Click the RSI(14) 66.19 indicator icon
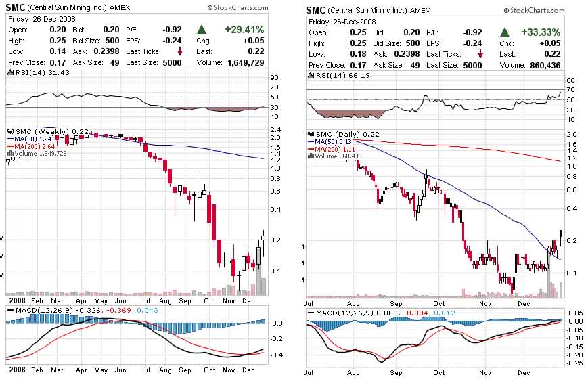588x379 pixels. 311,75
